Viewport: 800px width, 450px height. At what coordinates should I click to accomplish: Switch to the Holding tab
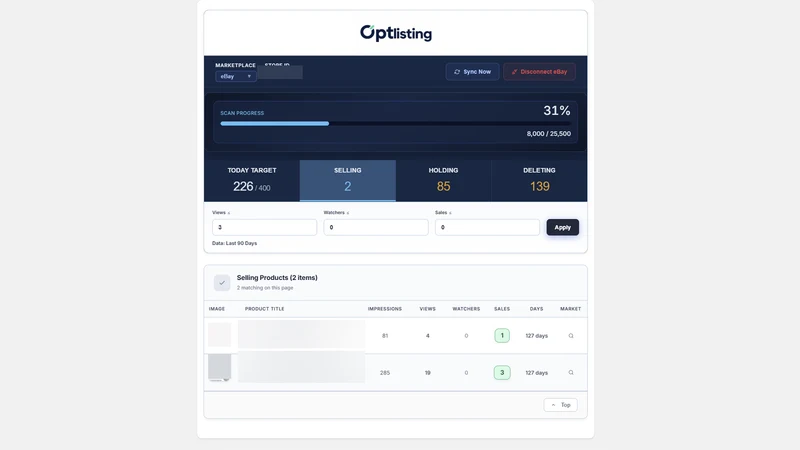(x=443, y=181)
